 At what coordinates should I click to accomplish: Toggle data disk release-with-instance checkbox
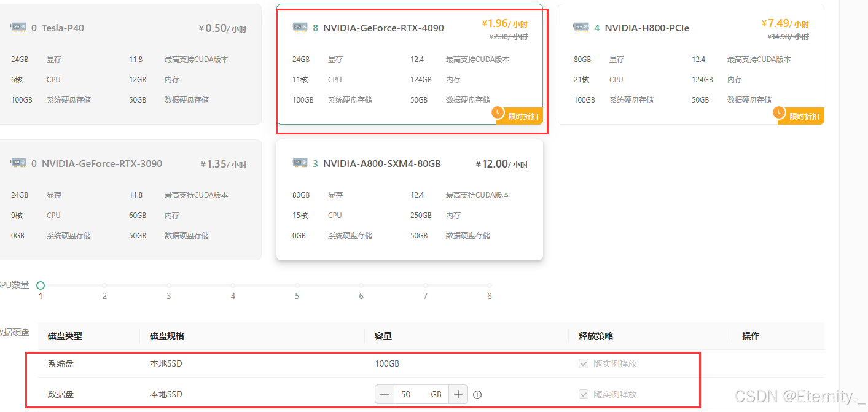(x=584, y=394)
